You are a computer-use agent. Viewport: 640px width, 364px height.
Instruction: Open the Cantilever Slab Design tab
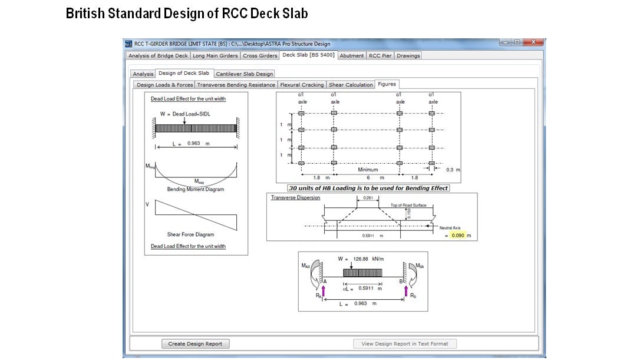tap(243, 74)
